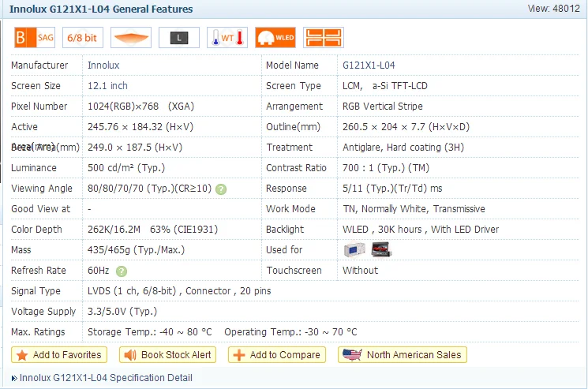
Task: Click the '12.1 inch' screen size value
Action: [107, 86]
